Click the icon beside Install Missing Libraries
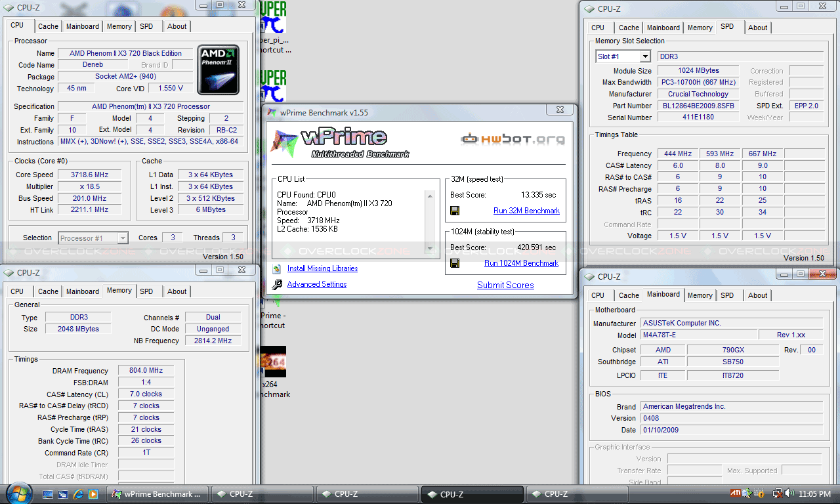 pyautogui.click(x=277, y=268)
